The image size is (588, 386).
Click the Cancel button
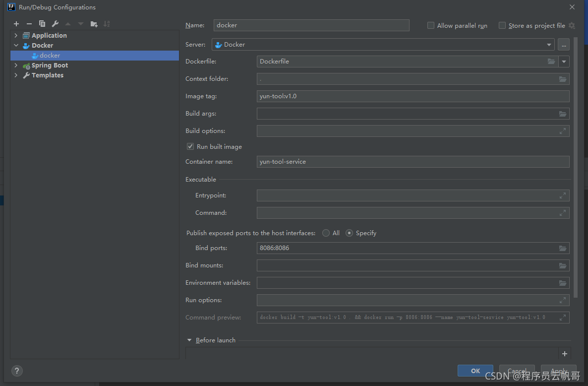pyautogui.click(x=517, y=371)
